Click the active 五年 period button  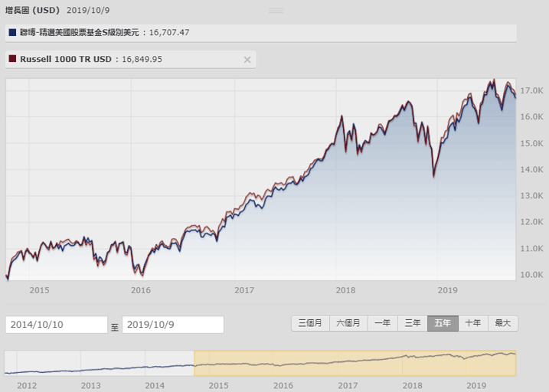[443, 323]
